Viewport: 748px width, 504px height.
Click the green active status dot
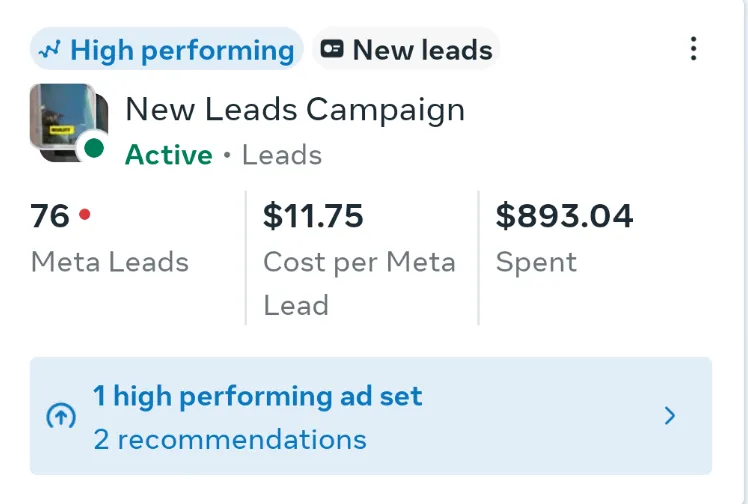94,148
